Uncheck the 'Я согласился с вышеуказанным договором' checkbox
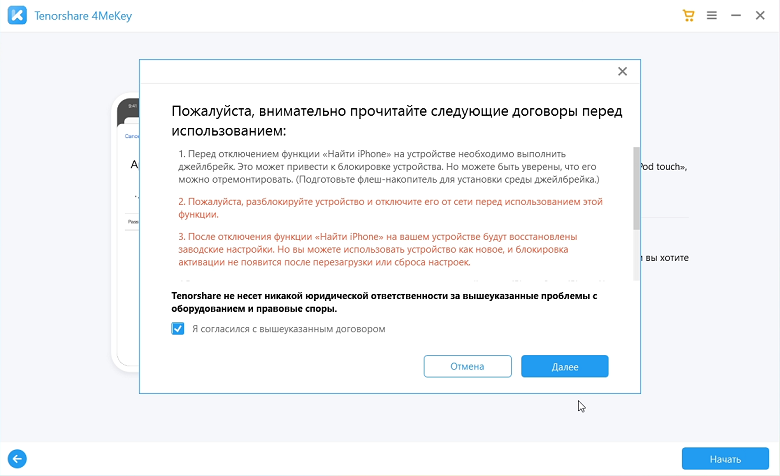The width and height of the screenshot is (780, 476). tap(178, 329)
